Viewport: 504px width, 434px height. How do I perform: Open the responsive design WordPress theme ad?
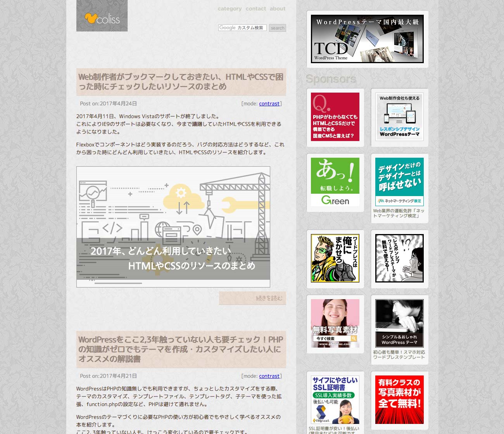pos(399,117)
